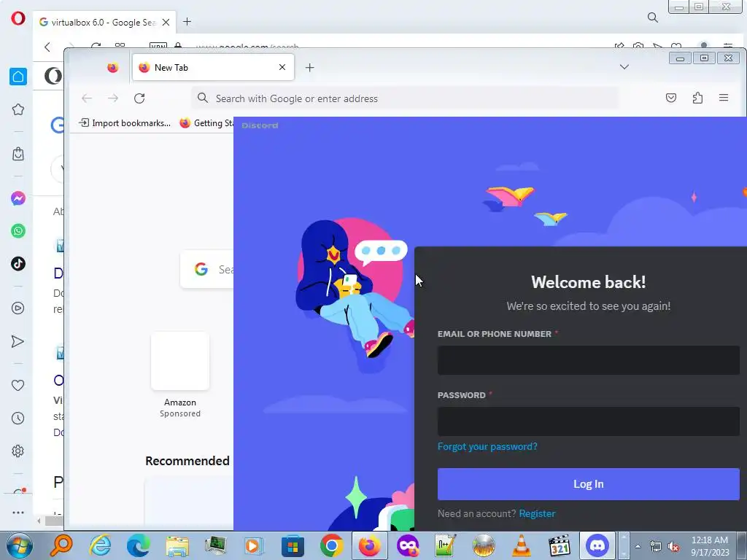The image size is (747, 560).
Task: Select the New Tab in Firefox
Action: (x=213, y=68)
